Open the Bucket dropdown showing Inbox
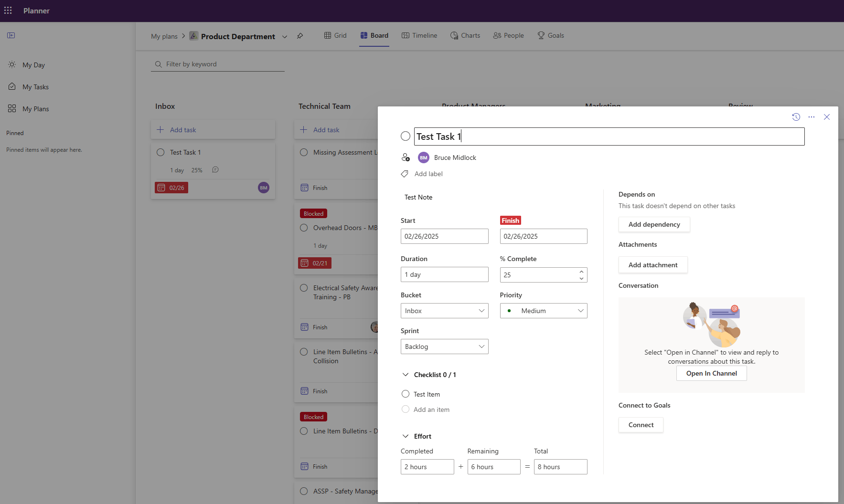 (444, 311)
